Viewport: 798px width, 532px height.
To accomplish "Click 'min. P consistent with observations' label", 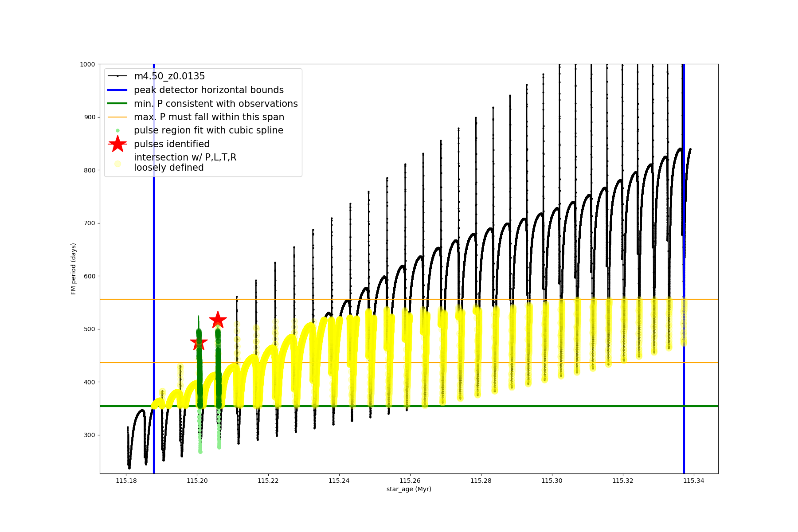I will click(216, 104).
